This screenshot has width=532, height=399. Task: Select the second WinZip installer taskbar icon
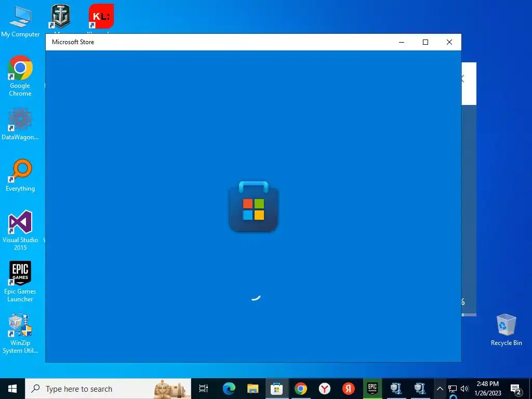(420, 389)
